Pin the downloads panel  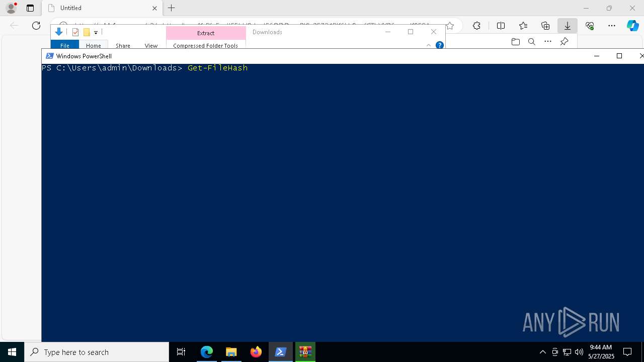tap(565, 42)
